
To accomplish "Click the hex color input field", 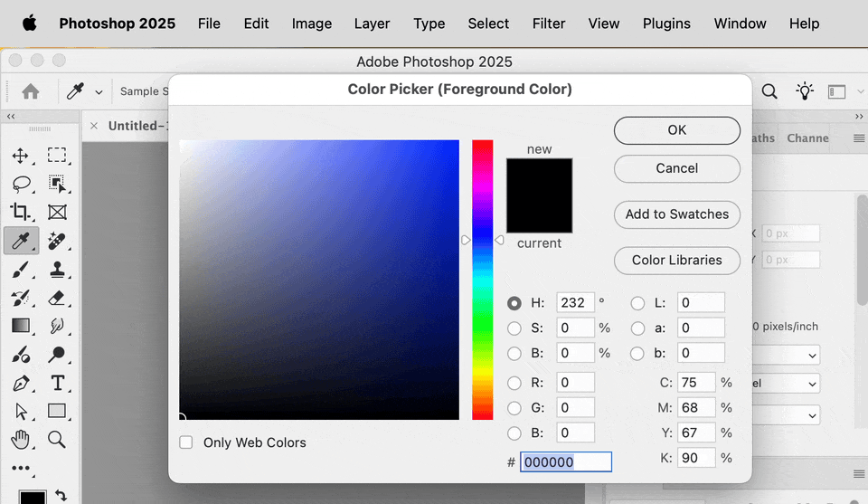I will [566, 461].
